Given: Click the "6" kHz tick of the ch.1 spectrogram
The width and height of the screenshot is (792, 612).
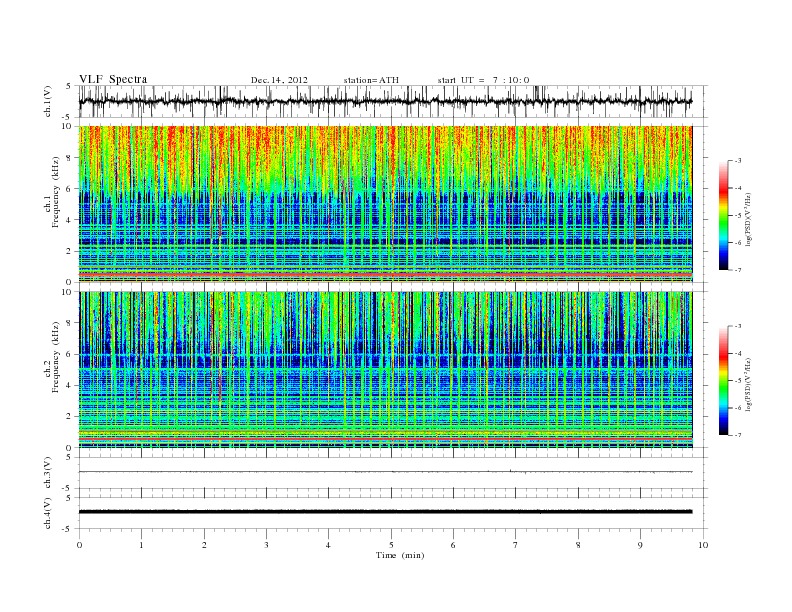Looking at the screenshot, I should pos(69,189).
